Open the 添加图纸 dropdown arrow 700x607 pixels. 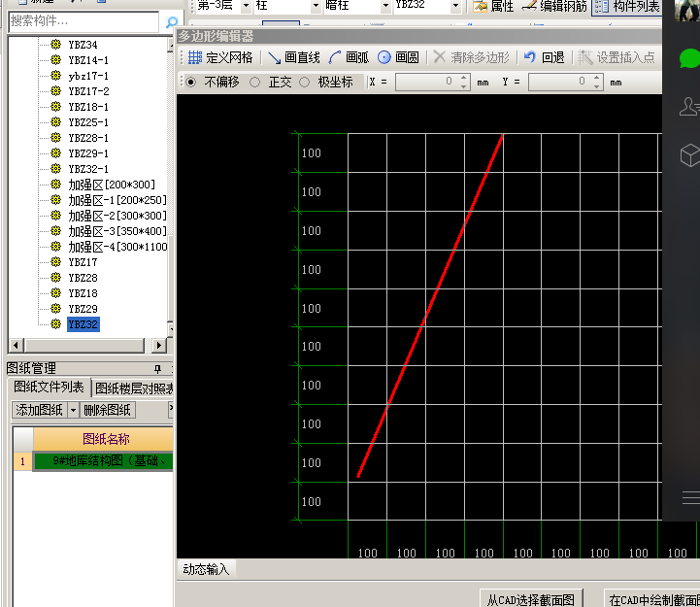tap(73, 410)
